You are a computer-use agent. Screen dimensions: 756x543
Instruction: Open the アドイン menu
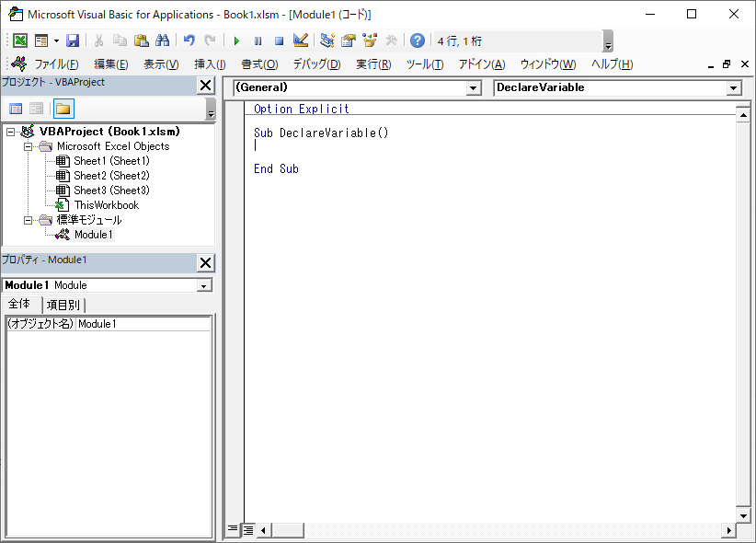coord(482,64)
